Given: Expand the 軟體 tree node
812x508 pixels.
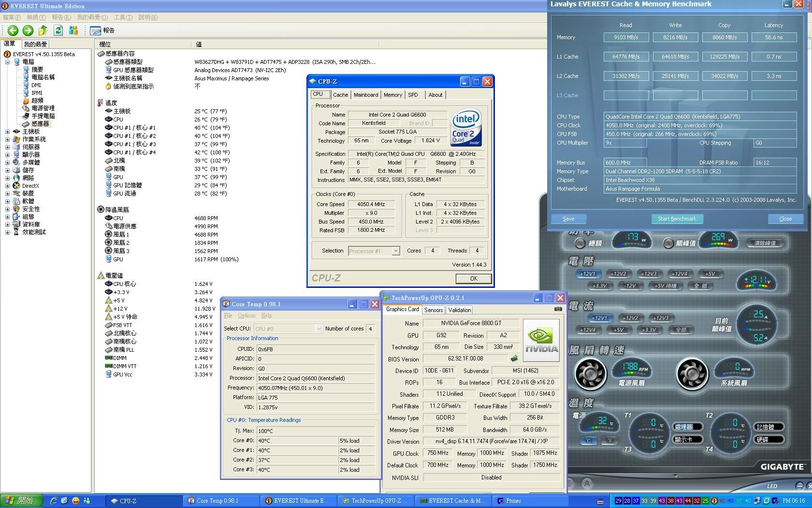Looking at the screenshot, I should point(7,201).
